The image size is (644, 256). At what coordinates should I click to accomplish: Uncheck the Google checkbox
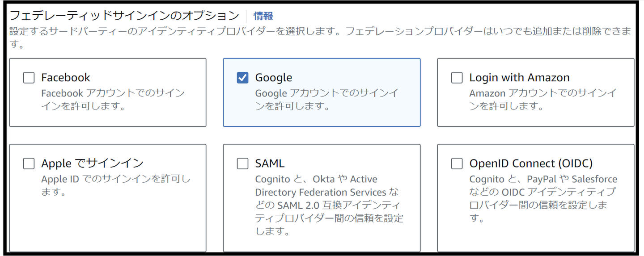pyautogui.click(x=242, y=78)
